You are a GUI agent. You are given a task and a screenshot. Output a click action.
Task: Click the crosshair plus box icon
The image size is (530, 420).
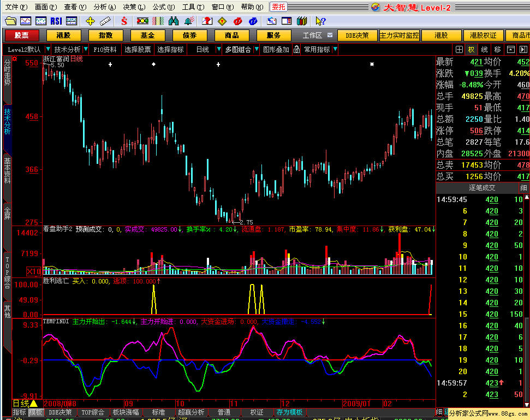(x=459, y=49)
